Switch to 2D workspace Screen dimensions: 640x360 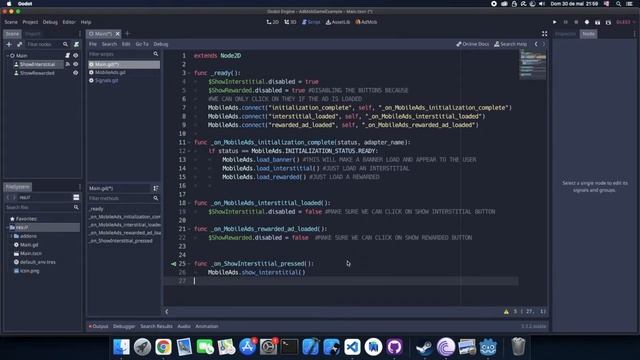click(x=273, y=22)
